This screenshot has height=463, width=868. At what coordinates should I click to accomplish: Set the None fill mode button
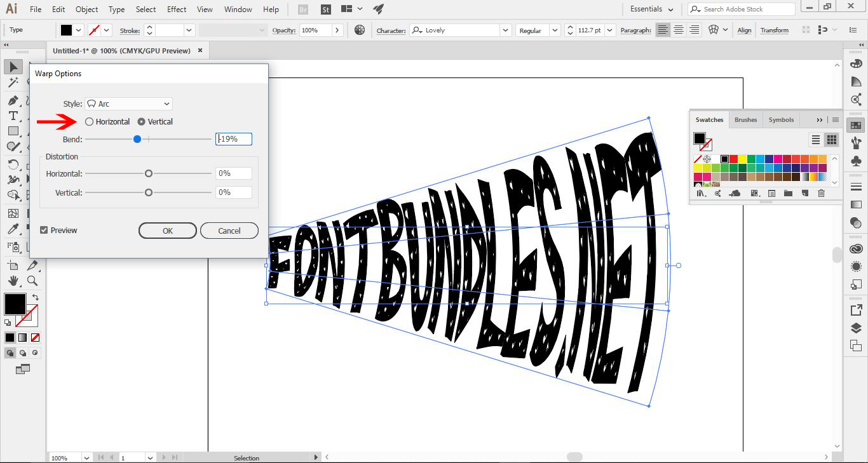click(x=36, y=337)
